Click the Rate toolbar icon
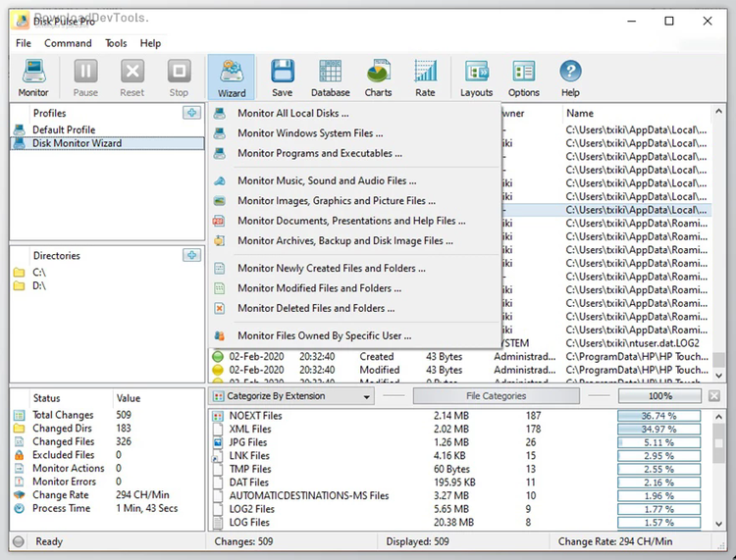Image resolution: width=736 pixels, height=560 pixels. [x=425, y=77]
